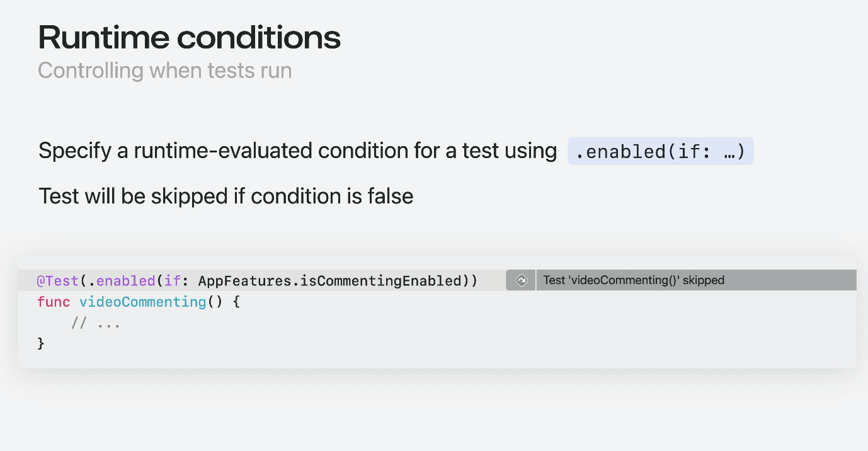Click the pink func keyword

54,302
